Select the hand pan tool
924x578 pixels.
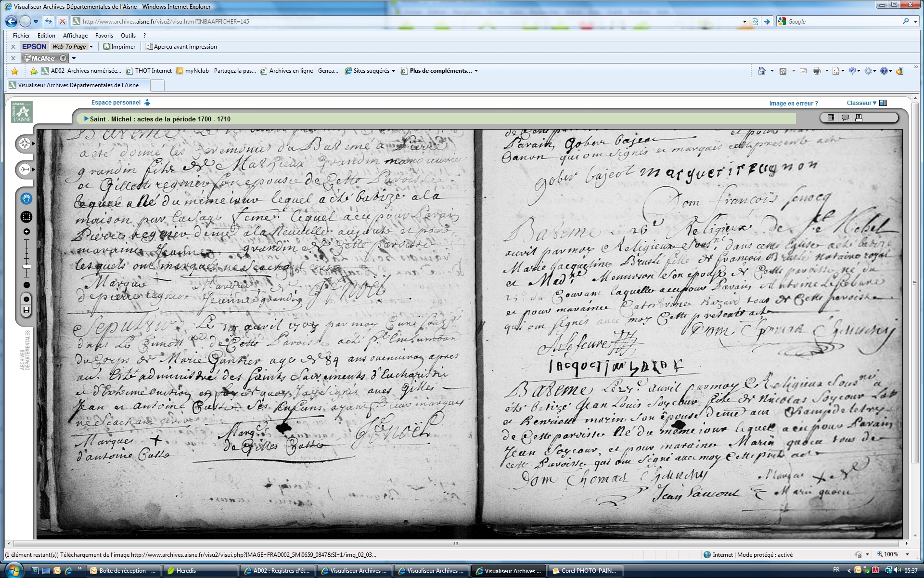point(26,198)
